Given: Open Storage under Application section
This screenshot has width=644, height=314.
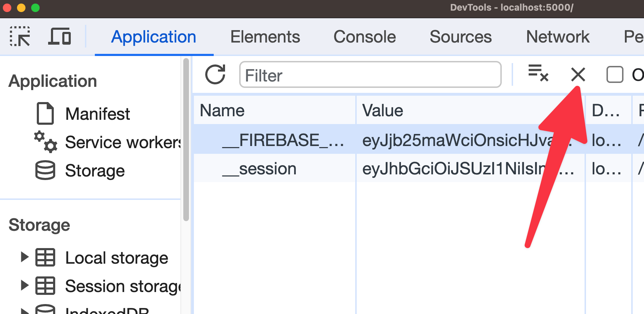Looking at the screenshot, I should [94, 170].
